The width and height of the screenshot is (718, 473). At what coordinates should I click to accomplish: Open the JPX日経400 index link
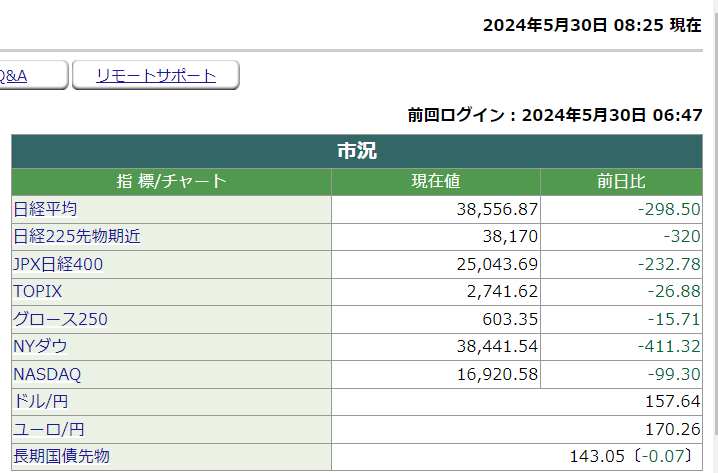tap(58, 264)
